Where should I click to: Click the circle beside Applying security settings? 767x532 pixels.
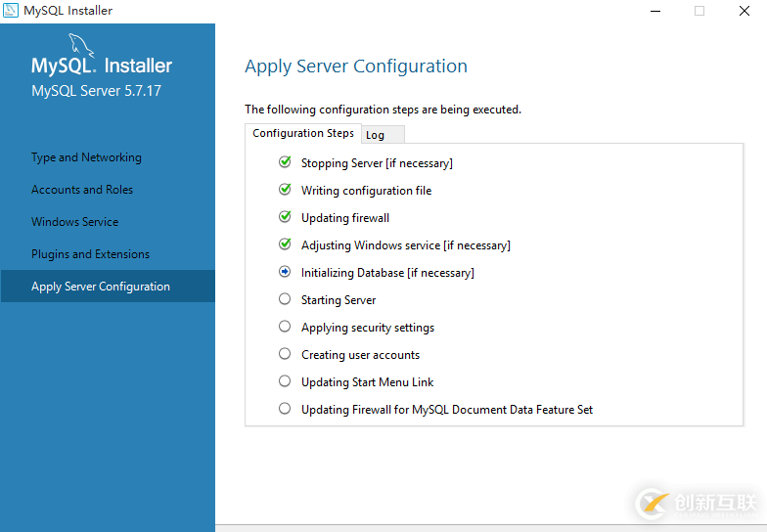click(285, 327)
